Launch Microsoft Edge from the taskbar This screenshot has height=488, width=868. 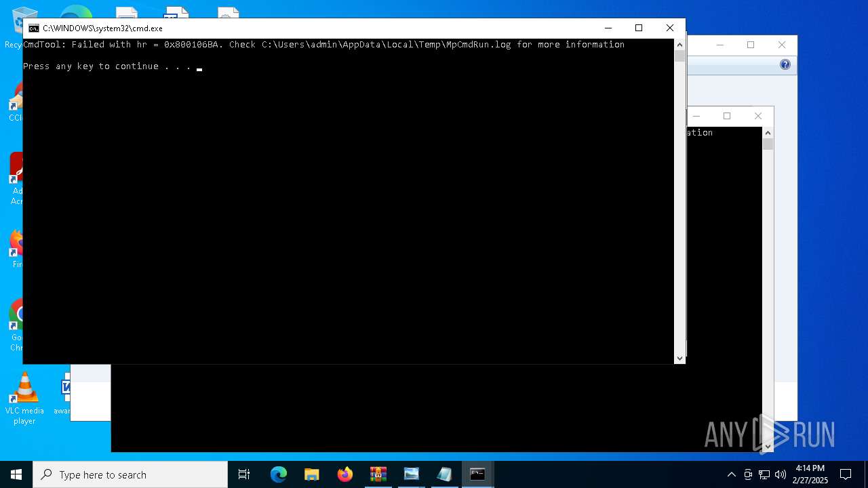click(x=279, y=474)
